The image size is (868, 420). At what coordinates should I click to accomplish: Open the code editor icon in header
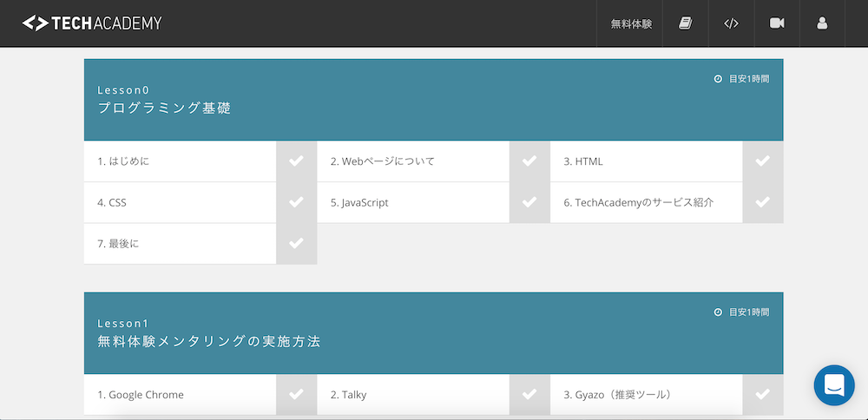[731, 23]
